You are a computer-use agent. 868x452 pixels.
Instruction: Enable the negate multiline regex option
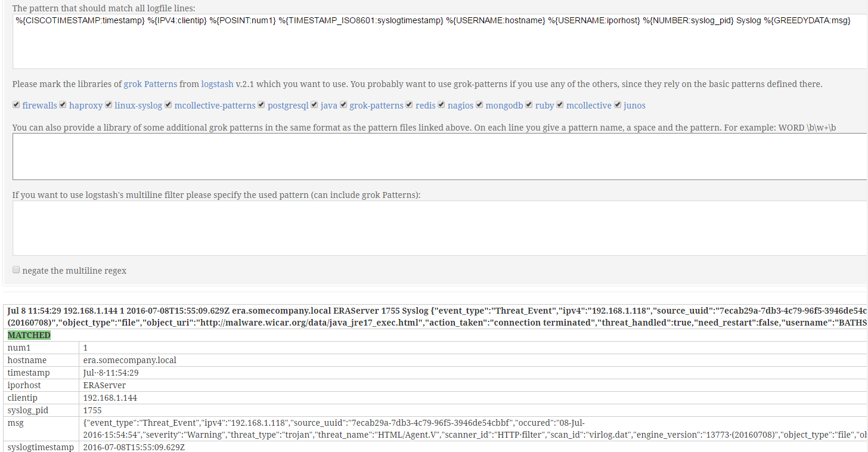point(16,270)
